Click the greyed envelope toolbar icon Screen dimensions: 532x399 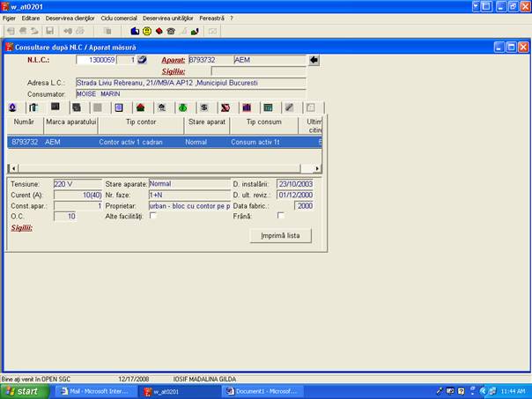[212, 31]
